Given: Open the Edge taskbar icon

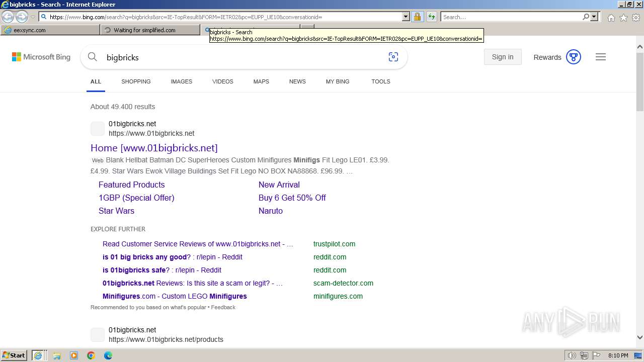Looking at the screenshot, I should (x=108, y=355).
